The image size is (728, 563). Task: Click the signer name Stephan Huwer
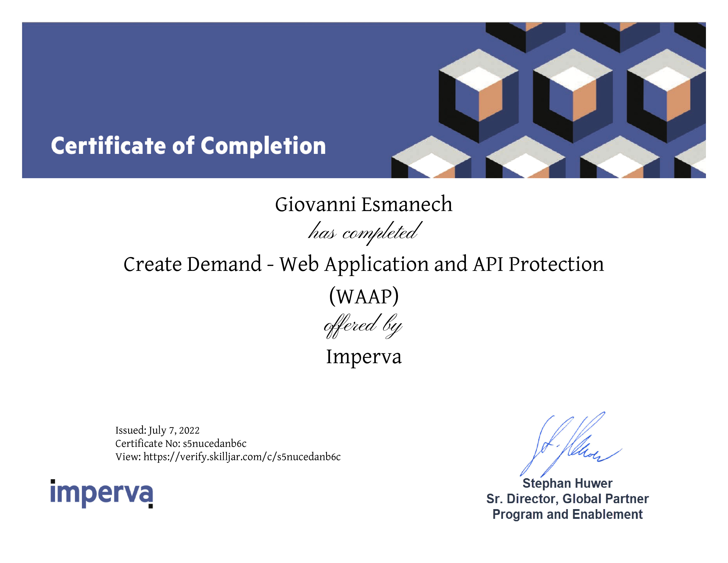tap(567, 483)
